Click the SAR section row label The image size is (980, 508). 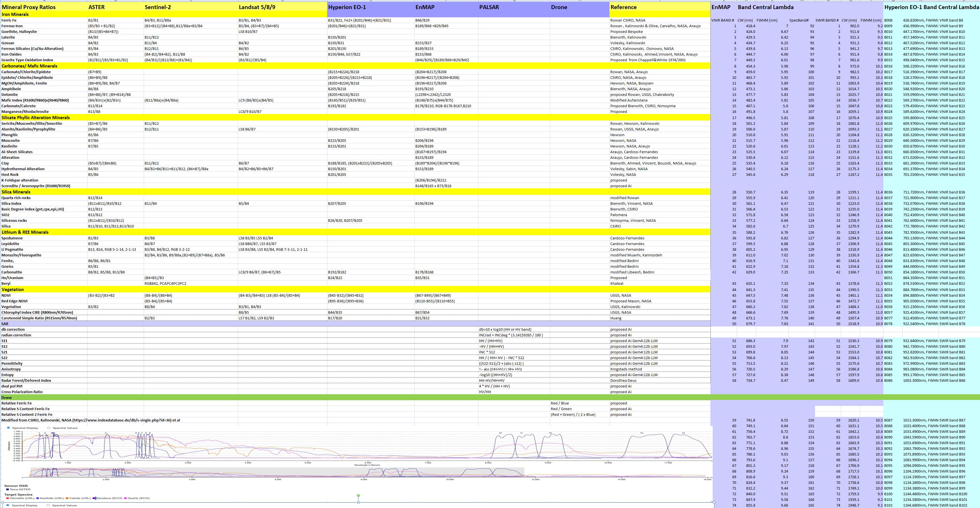coord(5,324)
